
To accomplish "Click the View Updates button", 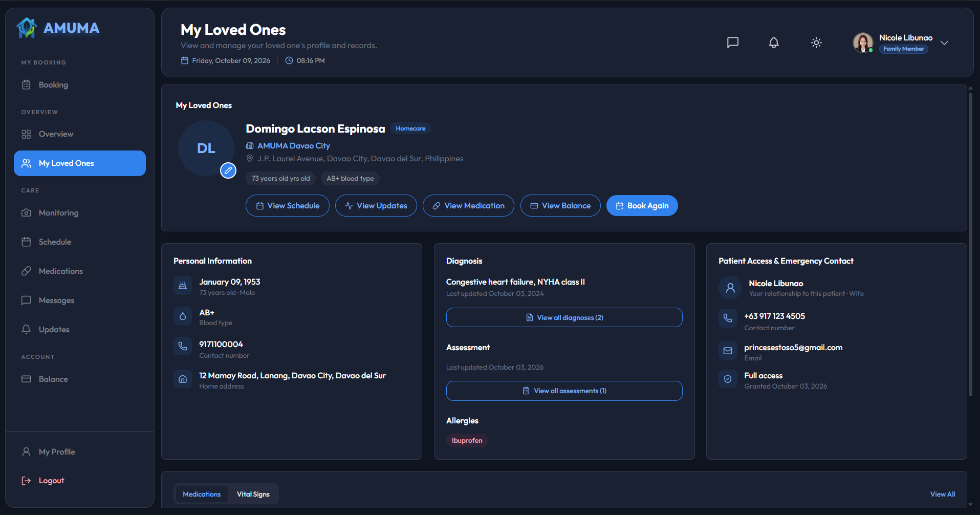I will 376,206.
